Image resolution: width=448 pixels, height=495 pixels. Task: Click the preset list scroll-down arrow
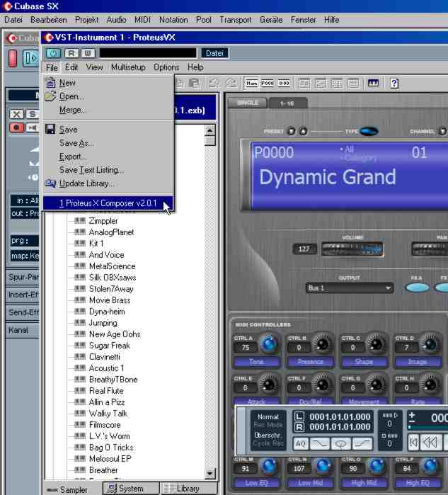209,473
